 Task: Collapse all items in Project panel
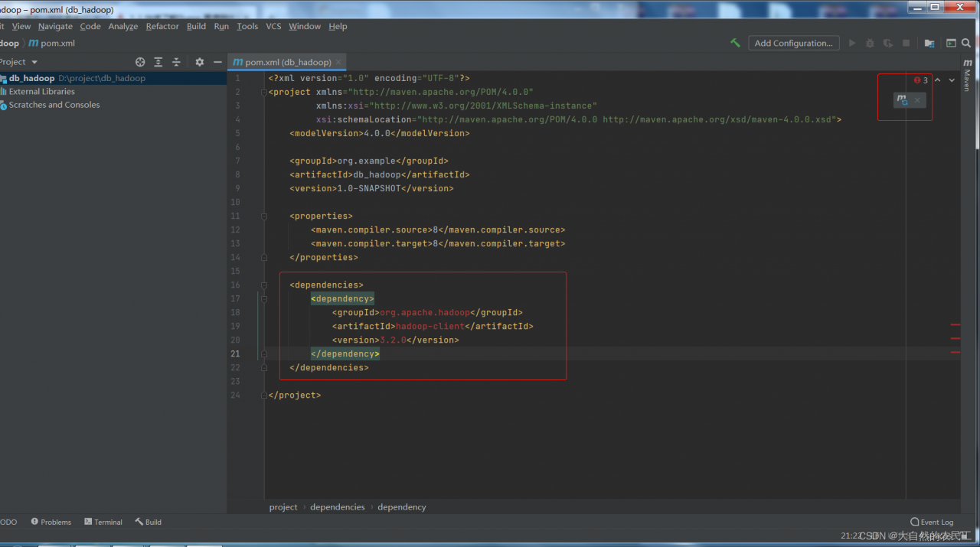pos(176,62)
